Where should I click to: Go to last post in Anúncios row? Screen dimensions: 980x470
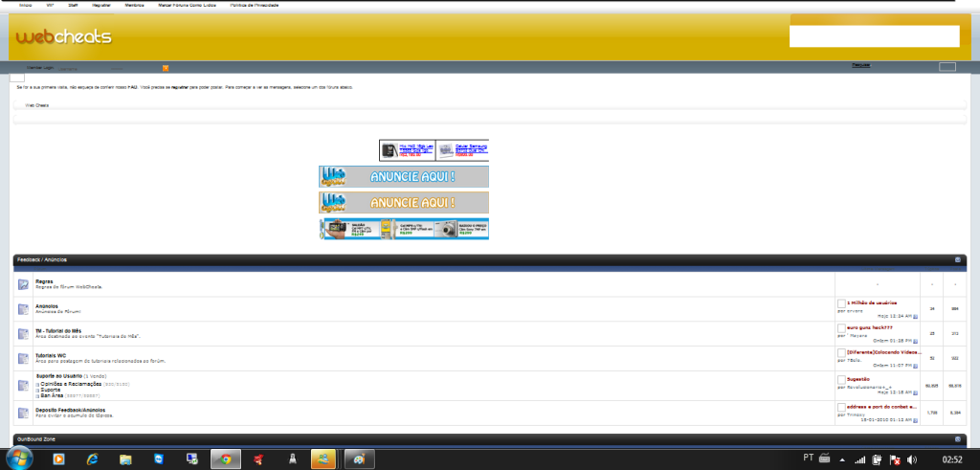click(x=916, y=317)
